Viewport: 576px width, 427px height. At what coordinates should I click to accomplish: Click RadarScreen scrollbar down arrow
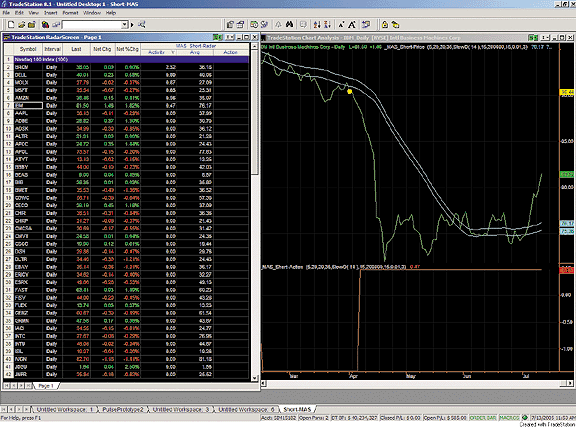click(x=254, y=378)
